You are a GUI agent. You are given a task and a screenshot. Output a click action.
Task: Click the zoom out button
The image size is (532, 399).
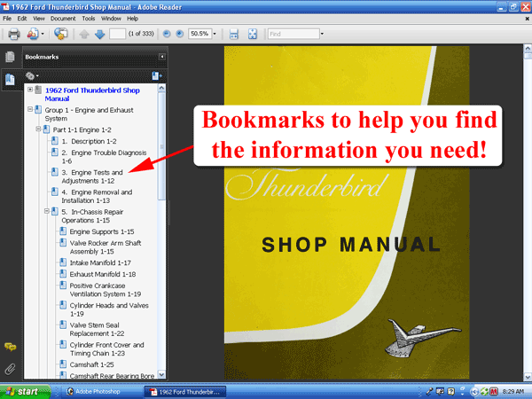[167, 34]
